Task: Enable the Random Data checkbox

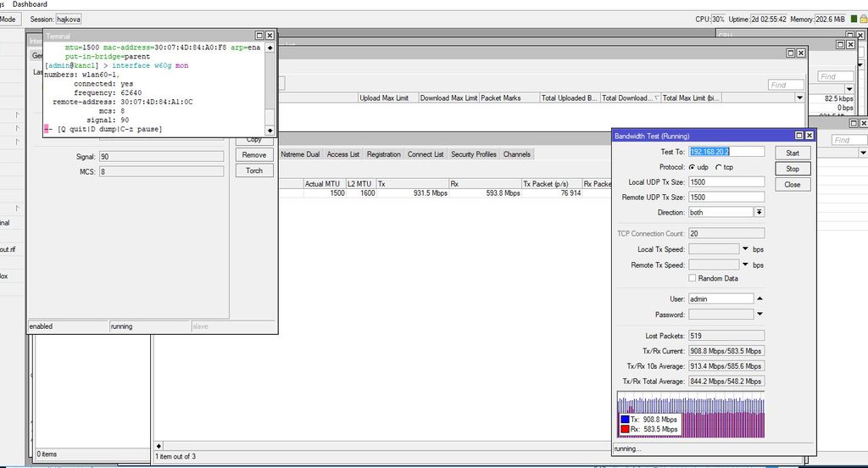Action: pyautogui.click(x=692, y=278)
